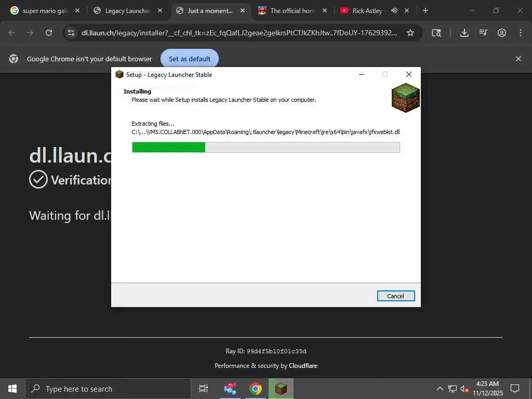This screenshot has height=399, width=532.
Task: Restore down the Chrome window
Action: click(496, 11)
